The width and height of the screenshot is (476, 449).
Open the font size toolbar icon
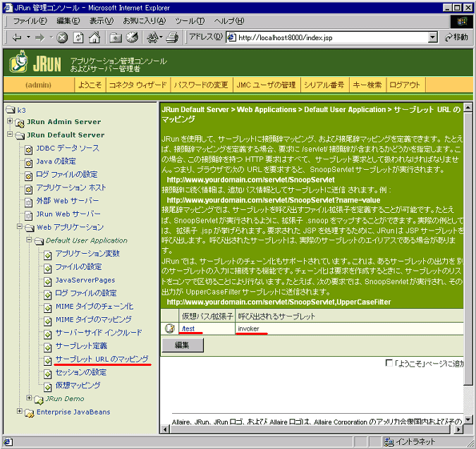tap(153, 37)
